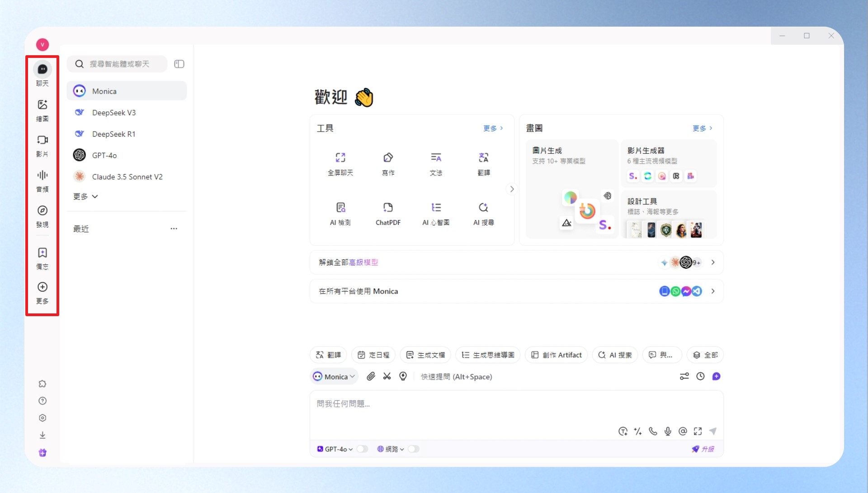Open the 發現 discover compass icon
Viewport: 868px width, 493px height.
pyautogui.click(x=42, y=216)
